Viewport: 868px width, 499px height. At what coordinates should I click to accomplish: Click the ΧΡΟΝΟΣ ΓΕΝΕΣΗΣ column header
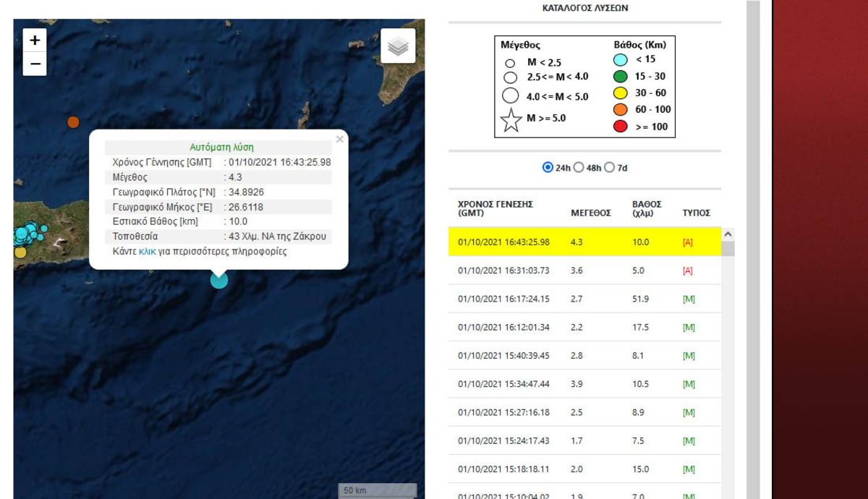point(495,209)
